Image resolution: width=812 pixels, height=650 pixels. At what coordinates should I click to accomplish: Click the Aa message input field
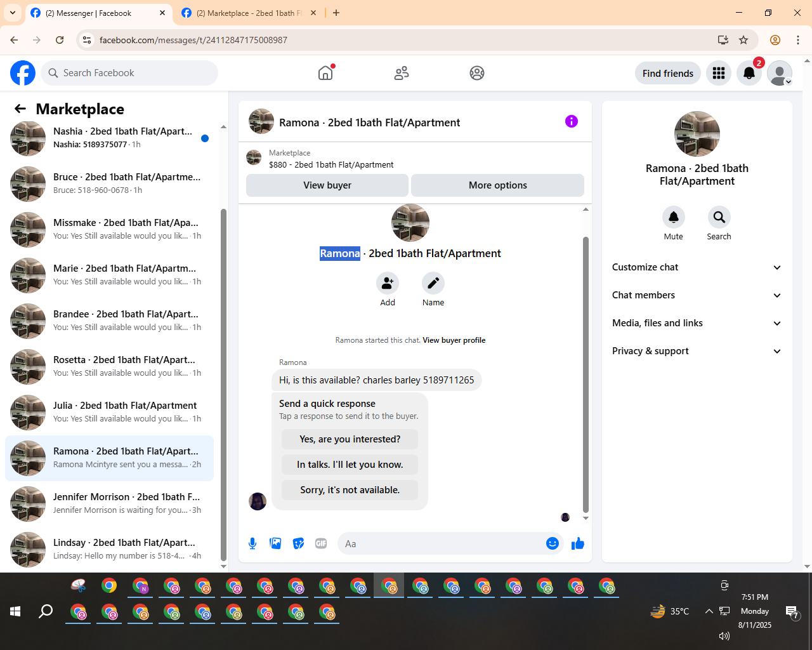tap(443, 543)
